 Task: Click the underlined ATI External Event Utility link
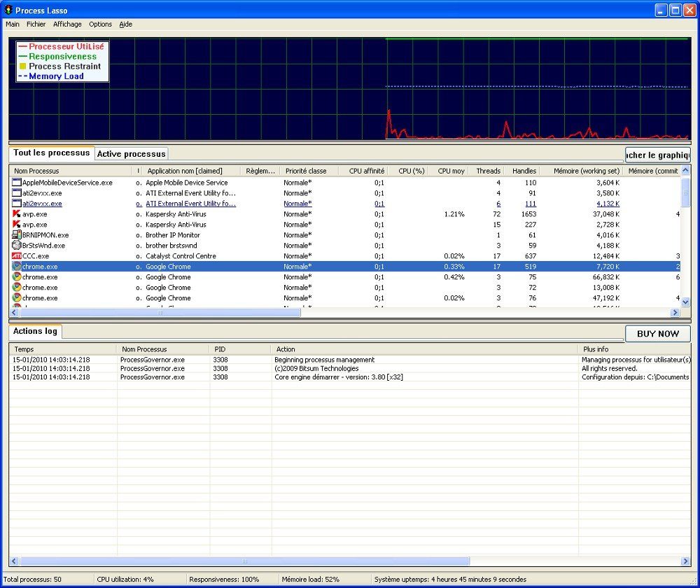[190, 204]
